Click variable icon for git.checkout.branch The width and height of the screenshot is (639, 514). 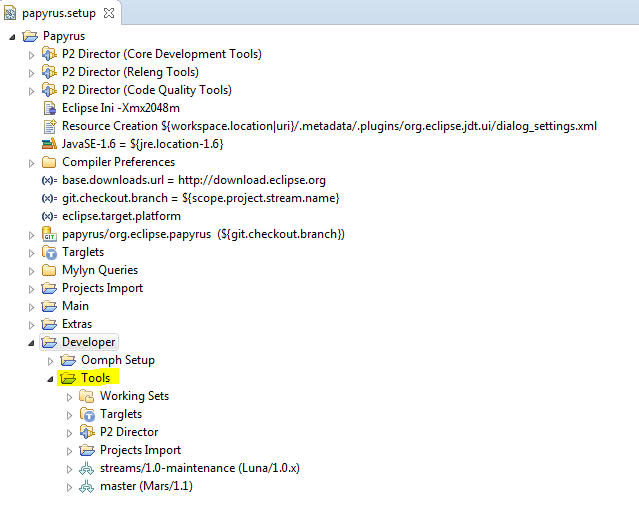coord(49,198)
